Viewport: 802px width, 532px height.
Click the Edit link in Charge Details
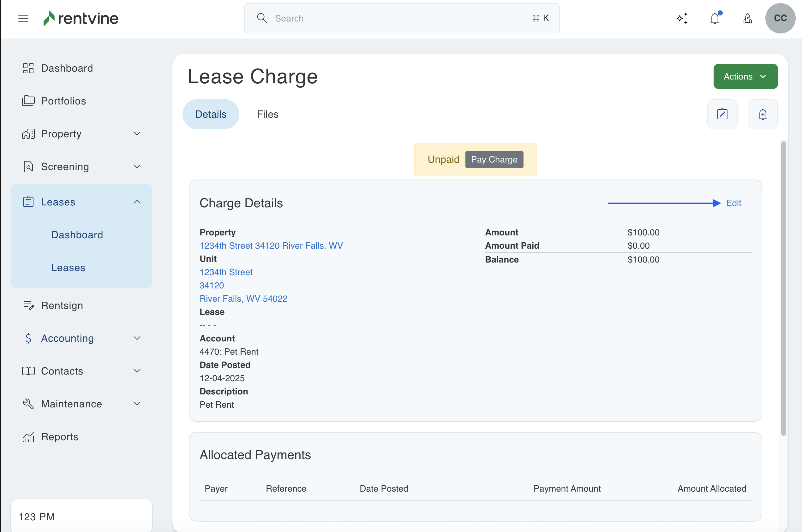pyautogui.click(x=733, y=203)
